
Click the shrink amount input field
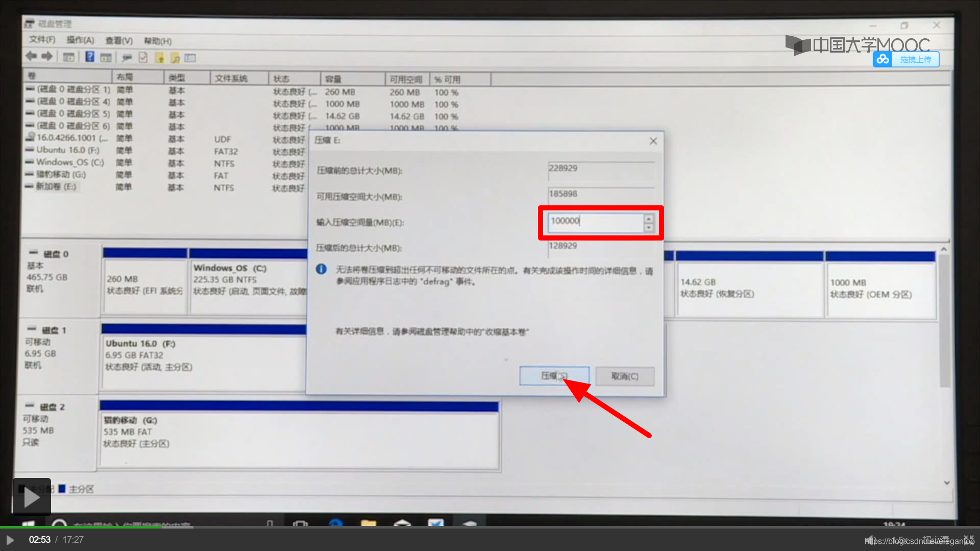(595, 223)
